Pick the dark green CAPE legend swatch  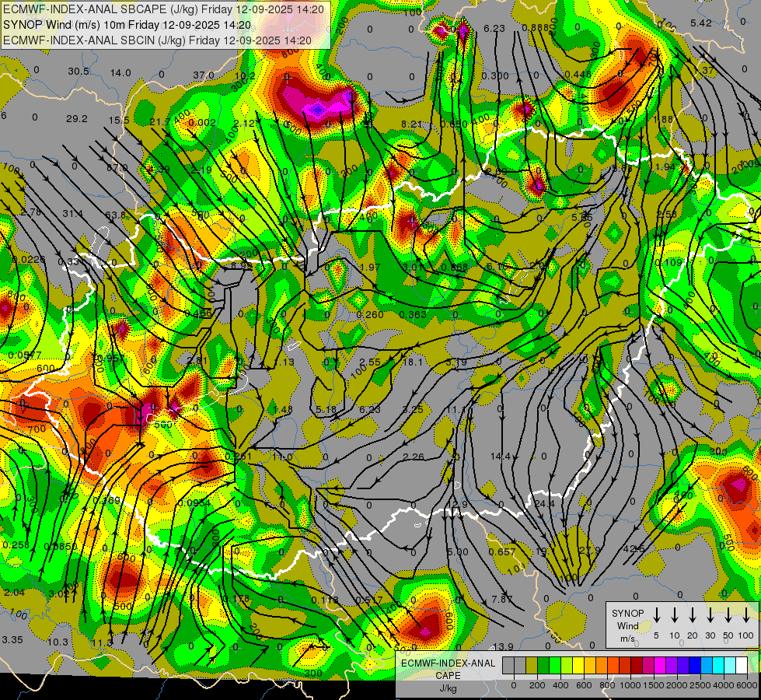click(543, 665)
